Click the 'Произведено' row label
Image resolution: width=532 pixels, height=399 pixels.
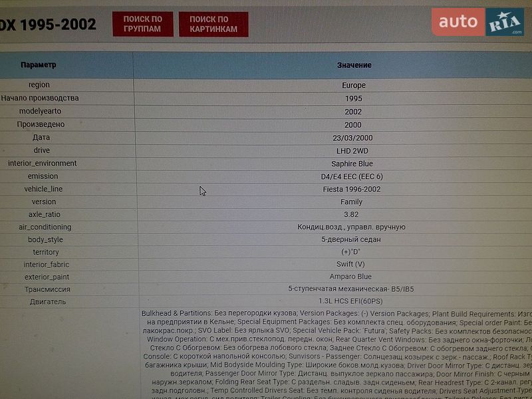pos(41,124)
